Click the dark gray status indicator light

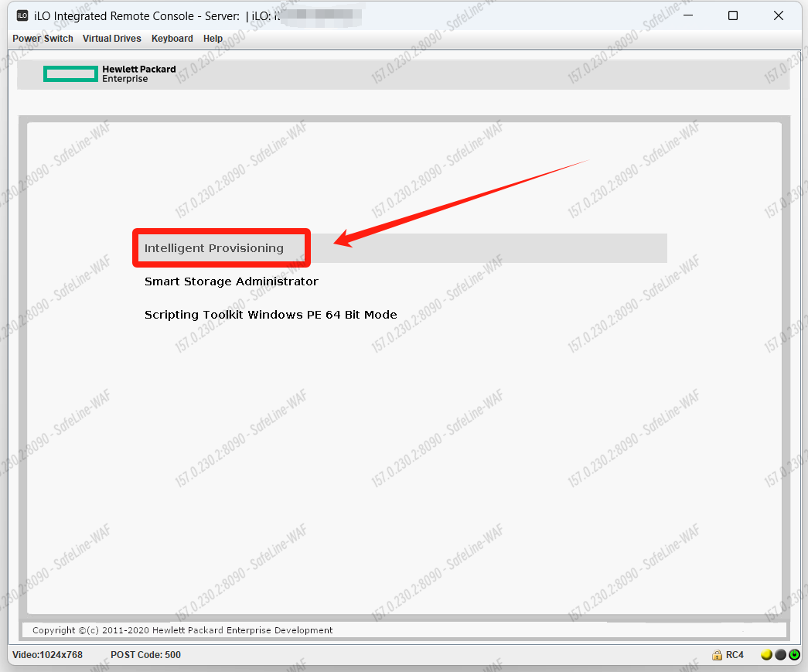(780, 654)
